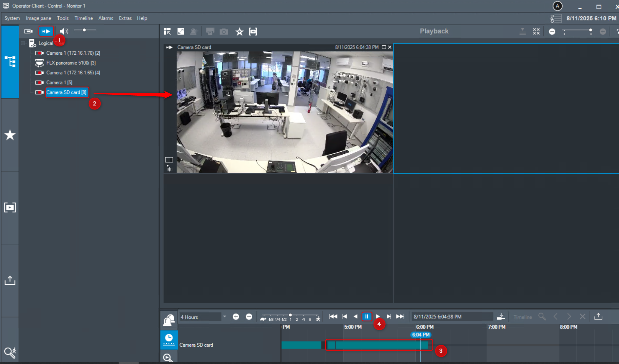
Task: Click the snapshot camera icon in toolbar
Action: click(224, 32)
